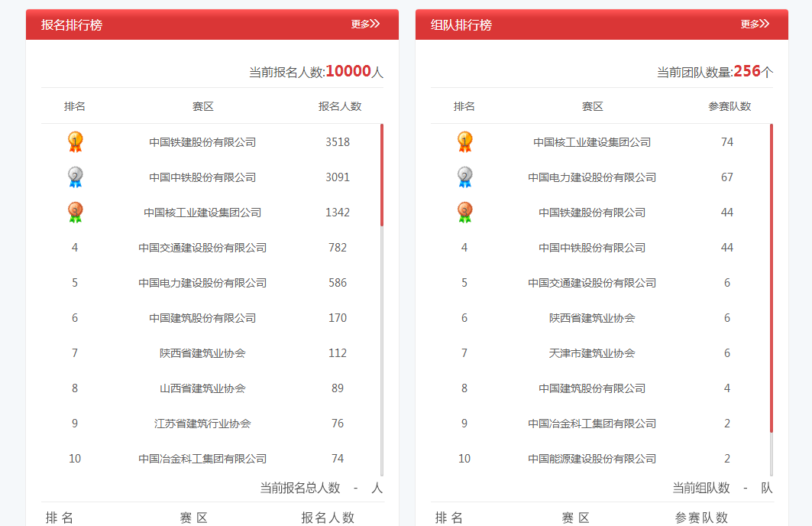Click the 组队排行榜 panel title
This screenshot has width=812, height=526.
pos(461,25)
